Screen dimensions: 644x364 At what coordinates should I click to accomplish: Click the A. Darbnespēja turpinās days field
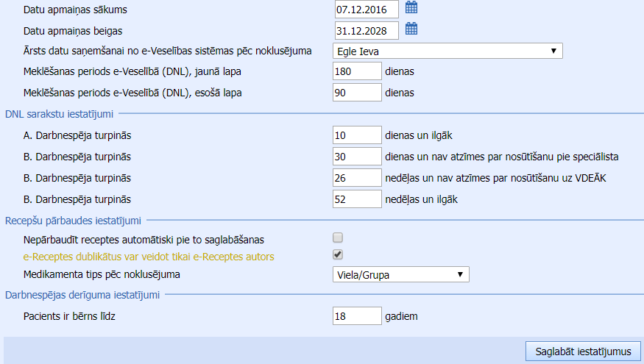pos(357,135)
